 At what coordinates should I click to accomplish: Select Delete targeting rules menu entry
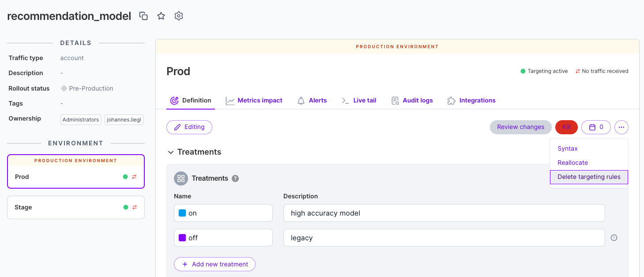(x=589, y=177)
